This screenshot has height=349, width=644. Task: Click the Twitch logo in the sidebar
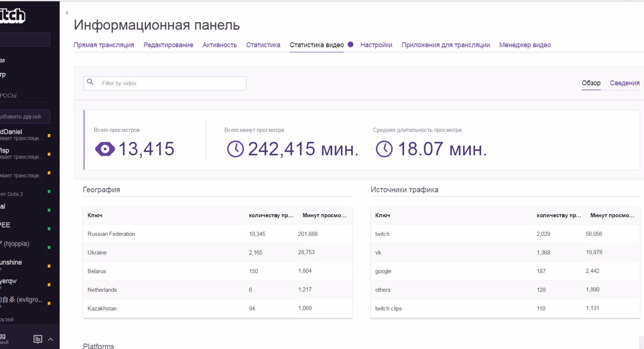(13, 16)
